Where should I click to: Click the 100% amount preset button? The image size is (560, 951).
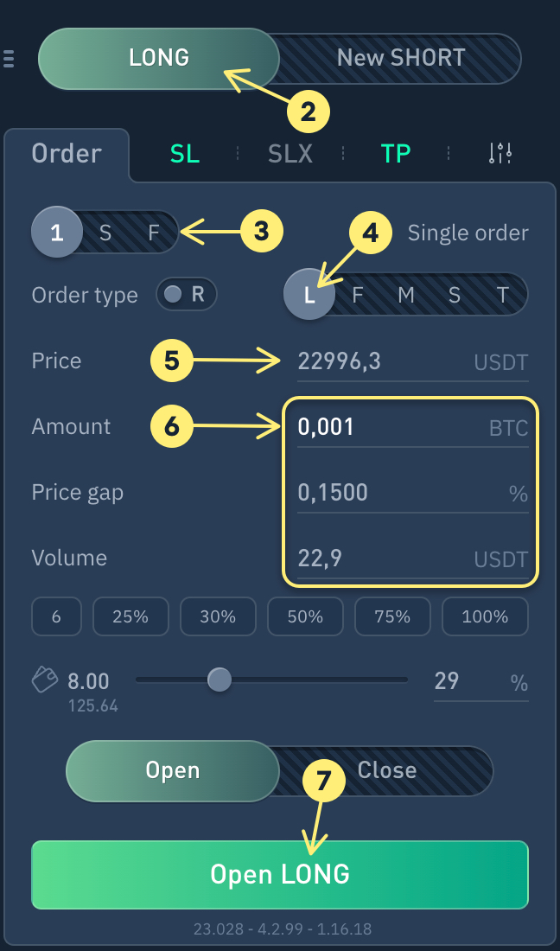485,616
